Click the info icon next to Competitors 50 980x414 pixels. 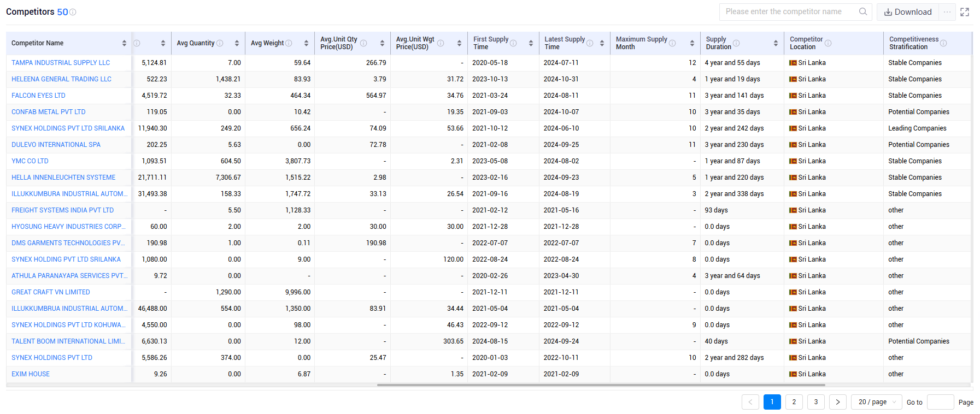click(73, 12)
